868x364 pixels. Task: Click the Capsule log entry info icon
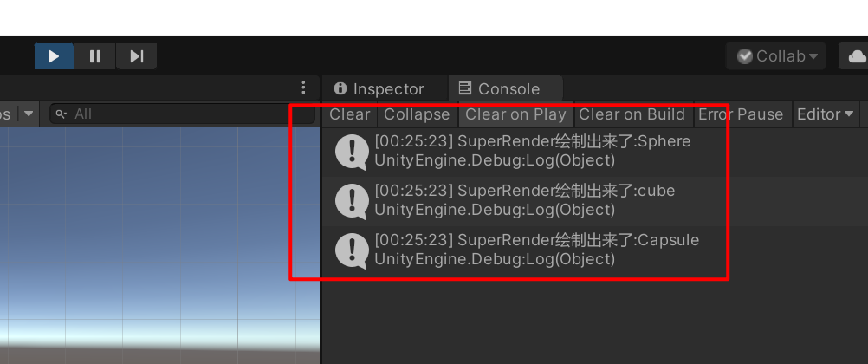352,250
